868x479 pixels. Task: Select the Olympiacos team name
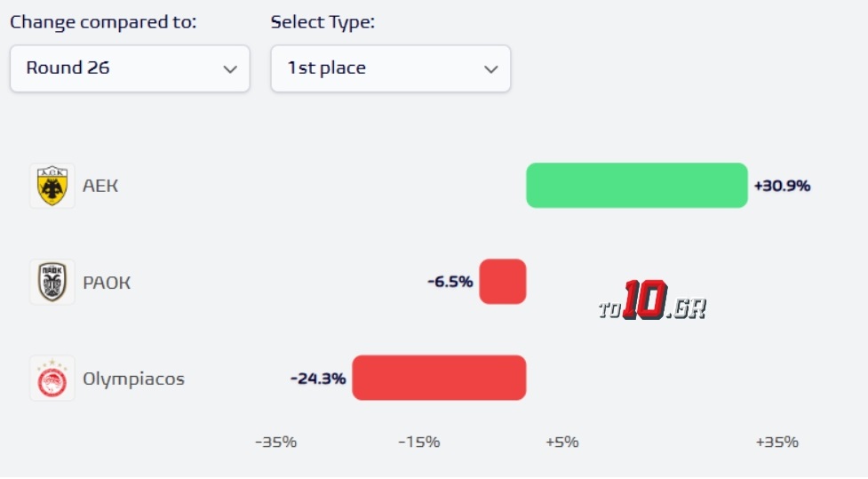133,379
